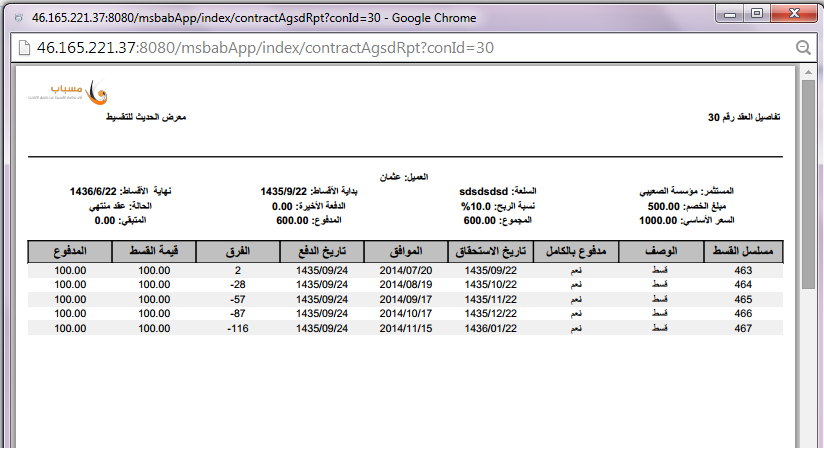The height and width of the screenshot is (450, 824).
Task: Click the مدفوع بالكامل column header
Action: 576,251
